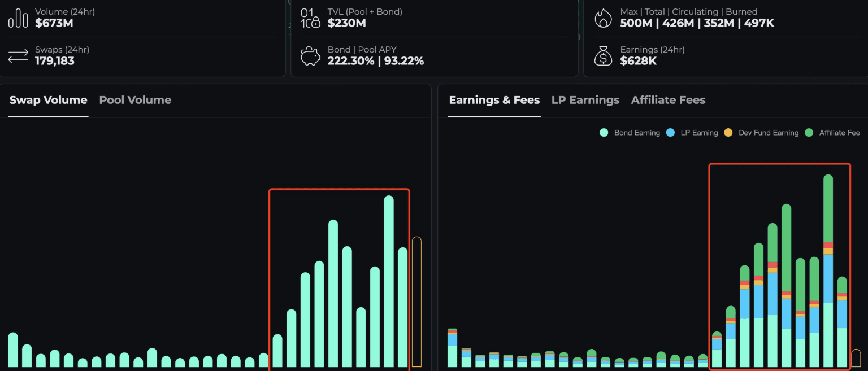Click the first swap volume bar on left
868x371 pixels.
13,350
